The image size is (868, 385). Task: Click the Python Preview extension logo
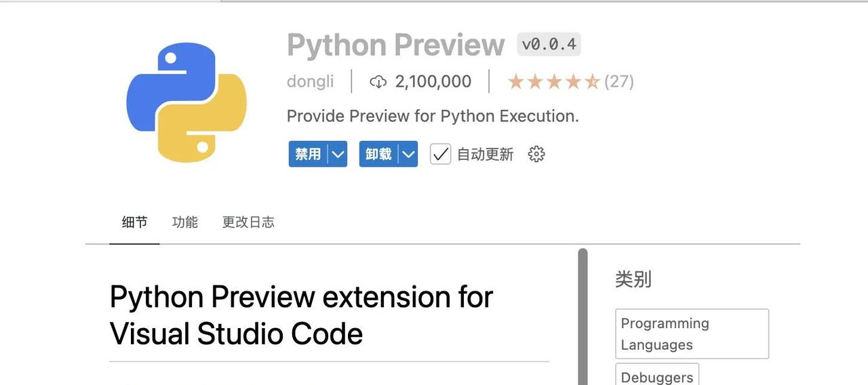(186, 103)
